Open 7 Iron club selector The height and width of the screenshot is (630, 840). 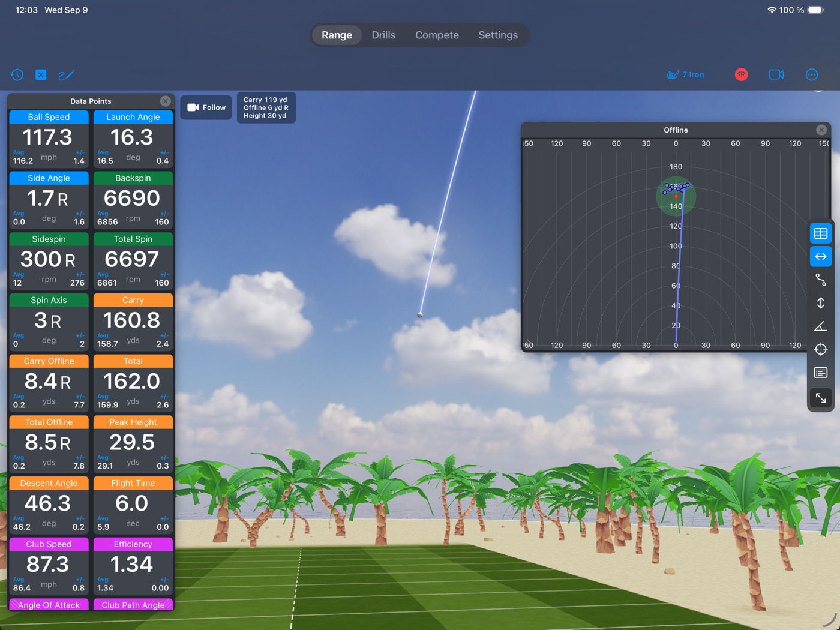point(686,75)
